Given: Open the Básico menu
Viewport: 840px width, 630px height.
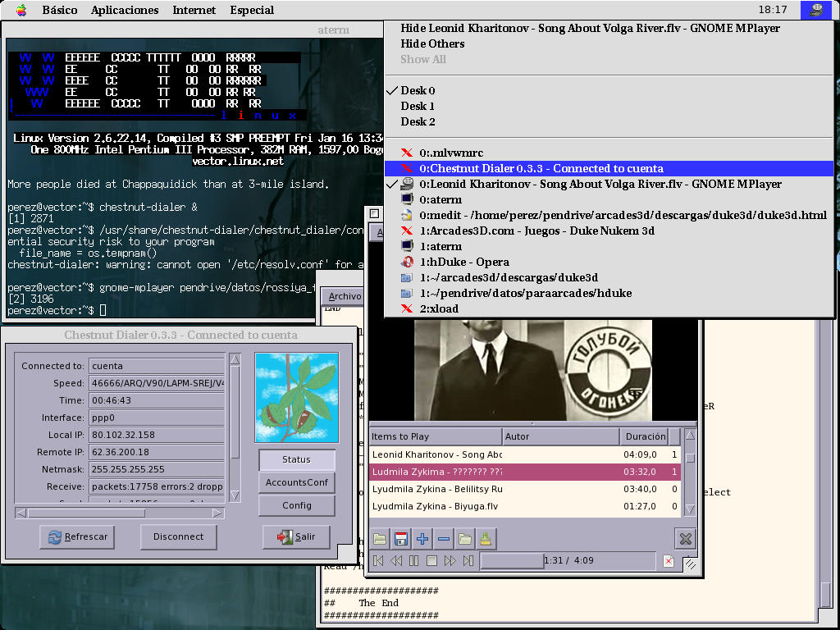Looking at the screenshot, I should 59,10.
